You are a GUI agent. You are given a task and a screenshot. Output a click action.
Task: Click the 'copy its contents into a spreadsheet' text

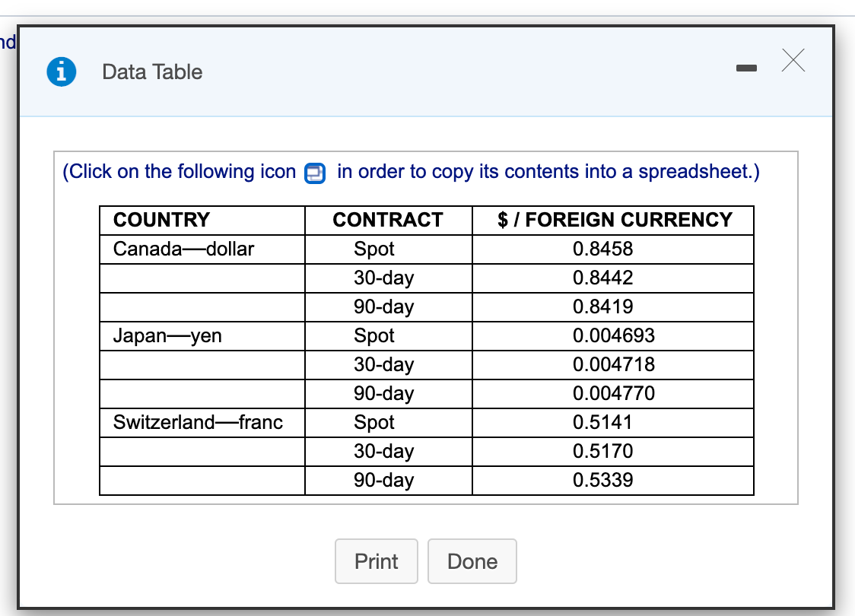click(591, 172)
